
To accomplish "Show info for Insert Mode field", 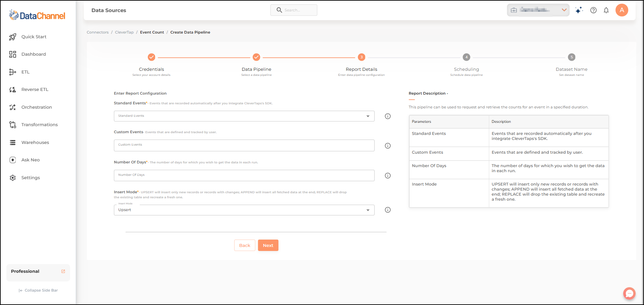I will 388,210.
